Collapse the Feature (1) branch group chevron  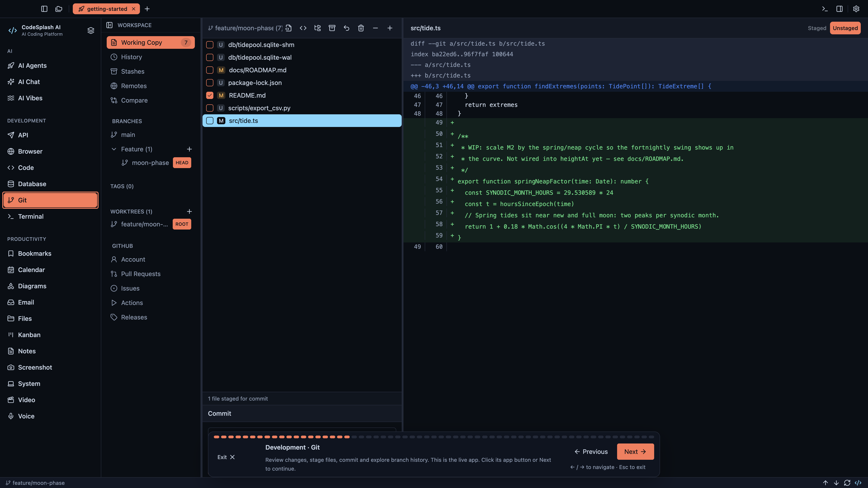coord(114,149)
